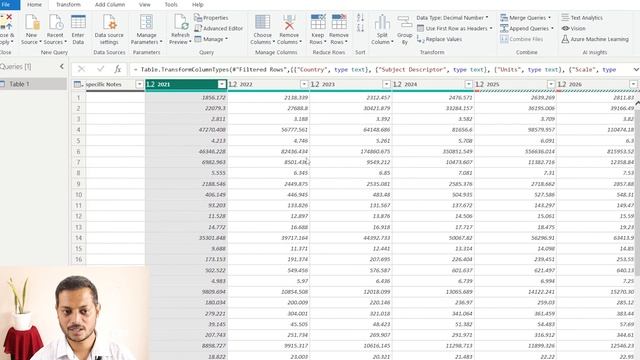640x360 pixels.
Task: Open Azure Machine Learning
Action: [595, 39]
